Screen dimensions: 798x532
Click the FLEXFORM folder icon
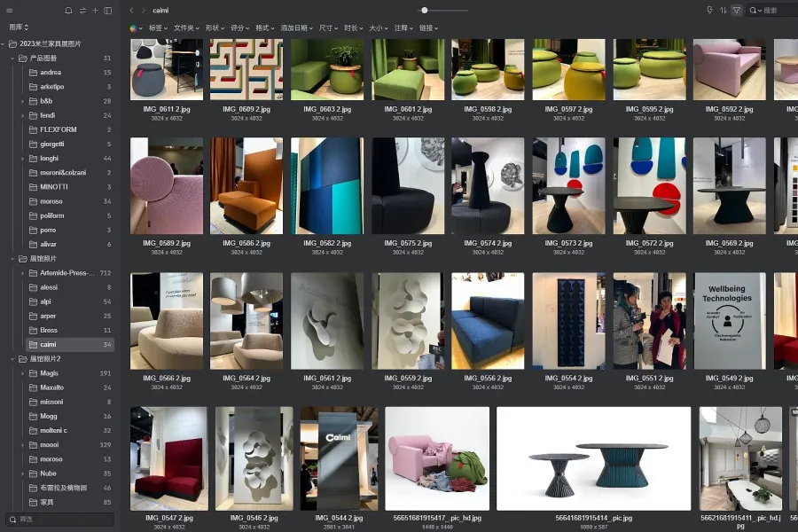[33, 129]
